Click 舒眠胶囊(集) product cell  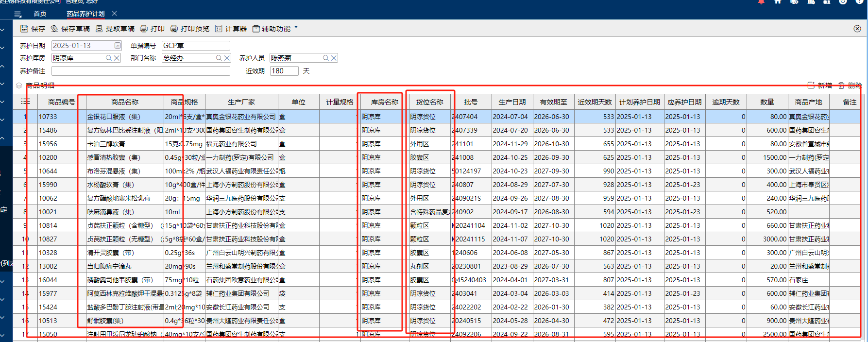pyautogui.click(x=125, y=321)
